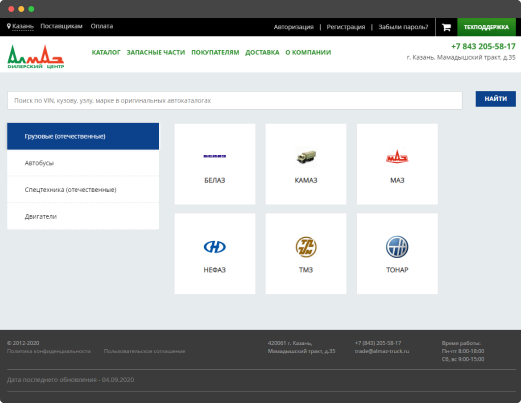Screen dimensions: 521x403
Task: Select the Спецтехника (отечественные) category
Action: (x=83, y=190)
